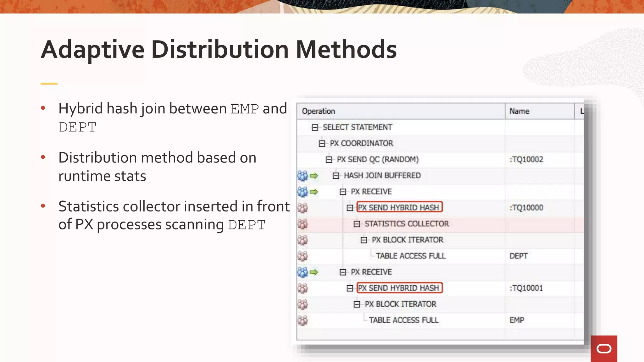Screen dimensions: 644x362
Task: Click the :TQ10001 name cell
Action: click(x=540, y=288)
